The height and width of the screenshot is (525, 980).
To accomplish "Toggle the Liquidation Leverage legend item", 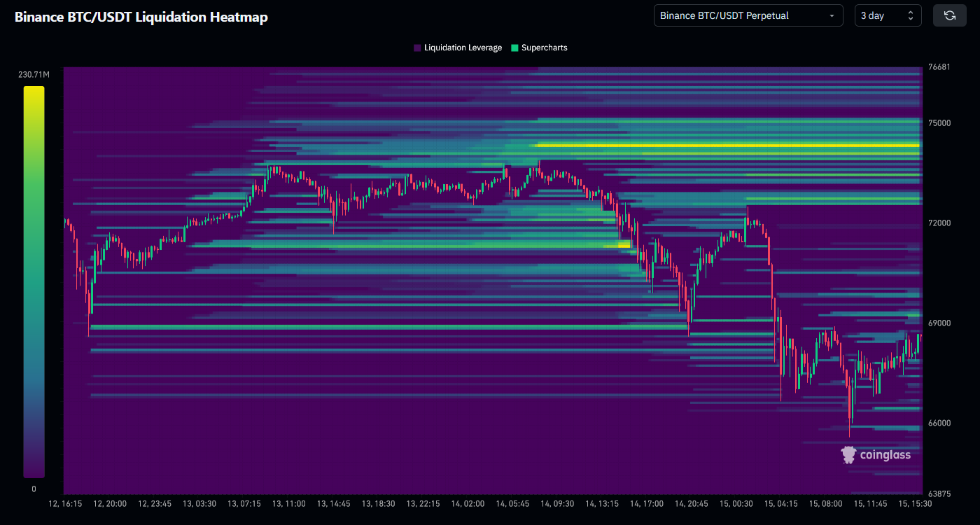I will pos(458,48).
